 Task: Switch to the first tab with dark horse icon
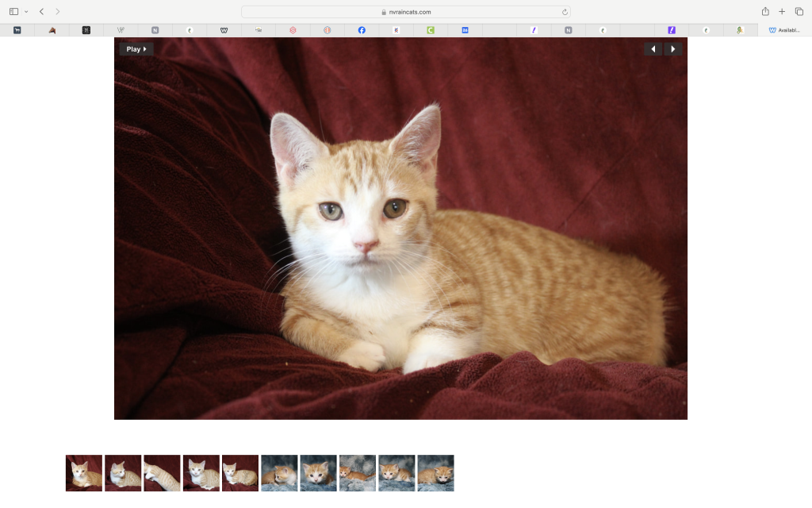pos(17,30)
